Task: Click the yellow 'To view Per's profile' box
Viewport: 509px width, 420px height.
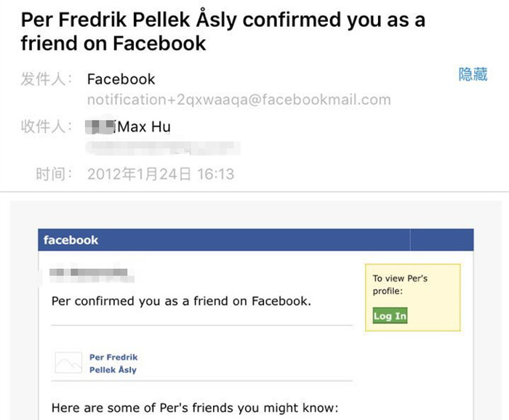Action: pos(412,297)
